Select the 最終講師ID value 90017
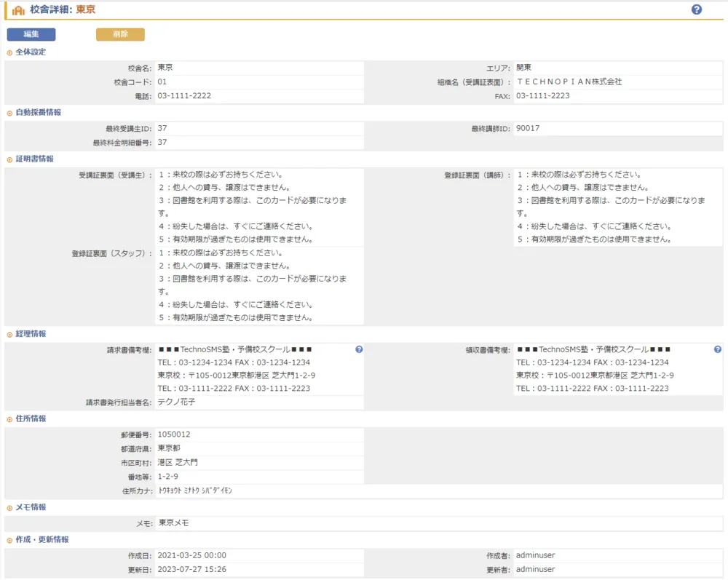 [528, 129]
